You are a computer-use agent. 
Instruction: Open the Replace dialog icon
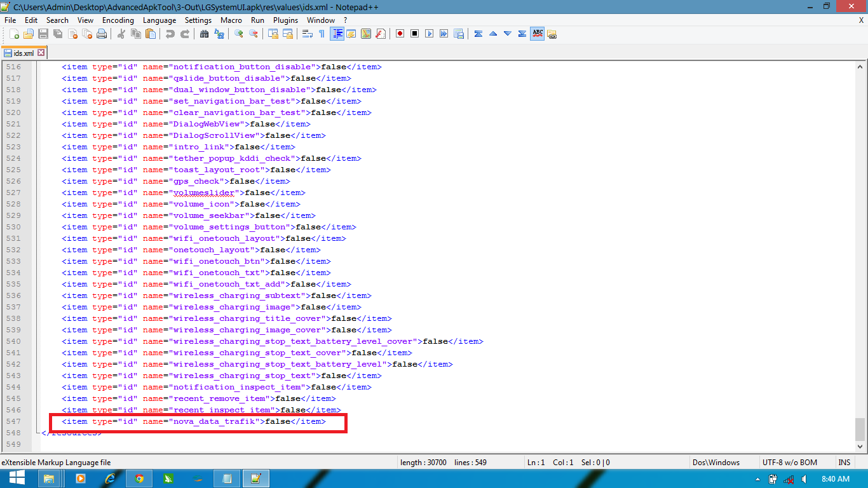pyautogui.click(x=219, y=34)
